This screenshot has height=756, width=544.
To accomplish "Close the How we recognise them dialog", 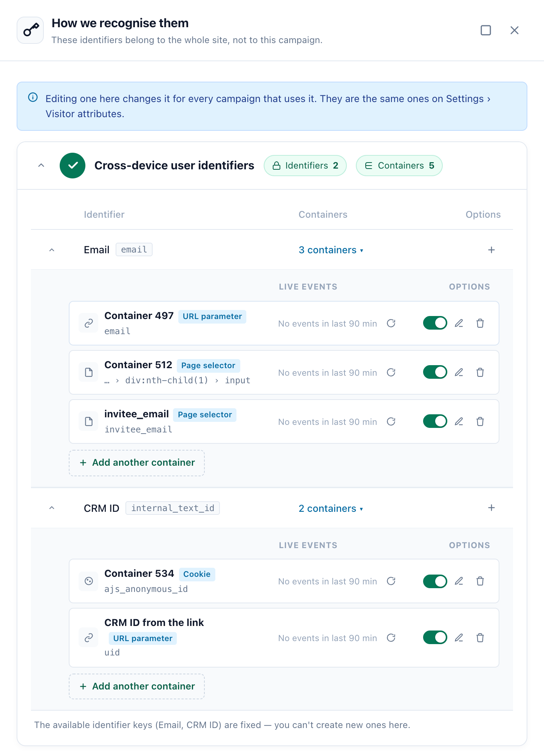I will pos(515,30).
